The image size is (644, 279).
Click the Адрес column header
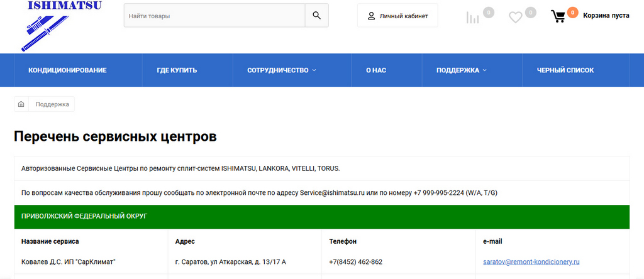[185, 241]
